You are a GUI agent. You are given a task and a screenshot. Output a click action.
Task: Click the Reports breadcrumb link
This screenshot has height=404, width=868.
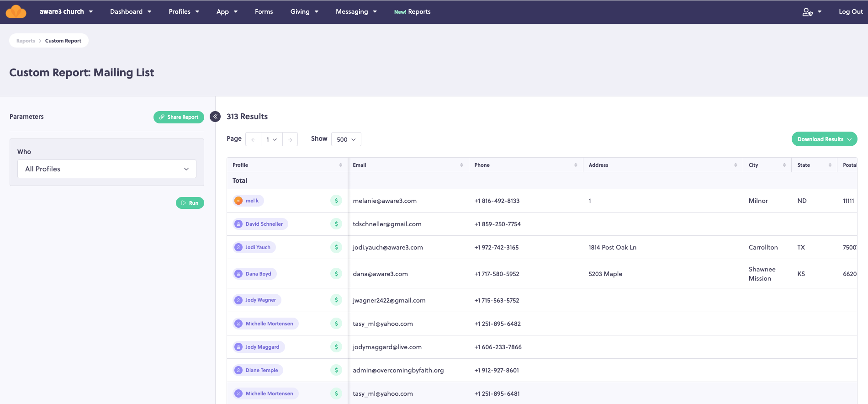26,41
